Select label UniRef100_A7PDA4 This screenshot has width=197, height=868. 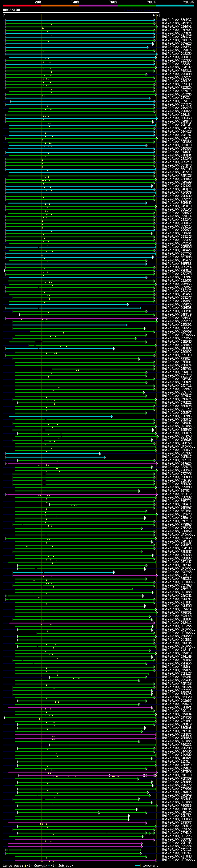pyautogui.click(x=177, y=362)
